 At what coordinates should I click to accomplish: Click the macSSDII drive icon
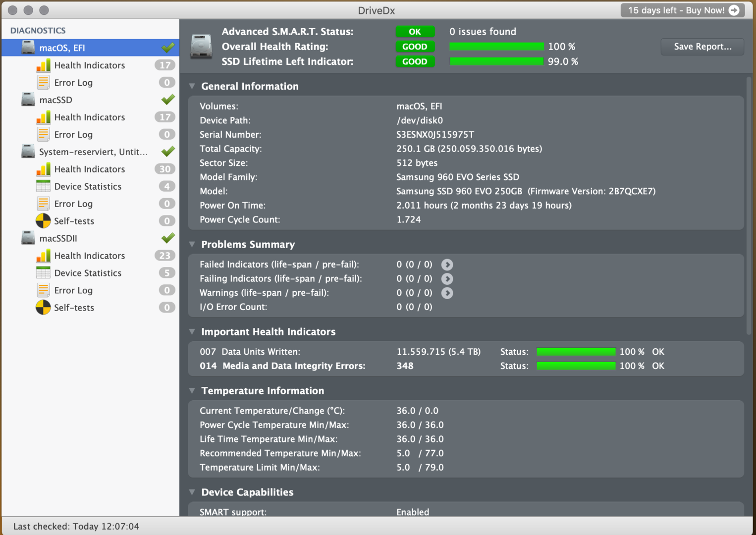coord(28,238)
